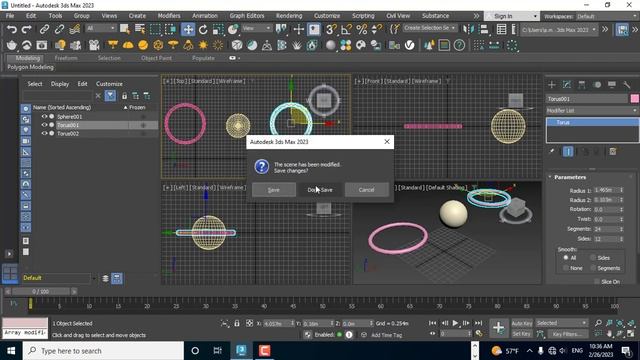
Task: Open Cortana circle on the taskbar
Action: point(195,351)
